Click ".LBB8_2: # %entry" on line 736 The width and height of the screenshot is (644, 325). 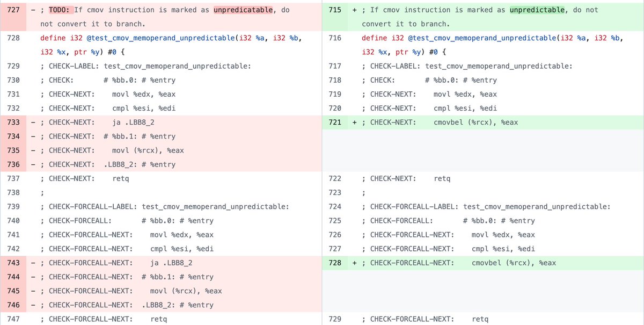[x=140, y=164]
